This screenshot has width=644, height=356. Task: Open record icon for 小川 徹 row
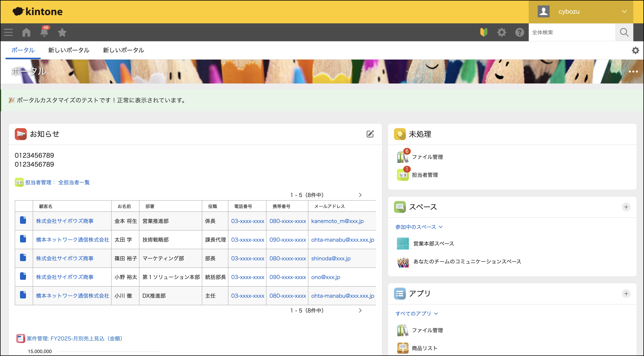click(x=23, y=295)
